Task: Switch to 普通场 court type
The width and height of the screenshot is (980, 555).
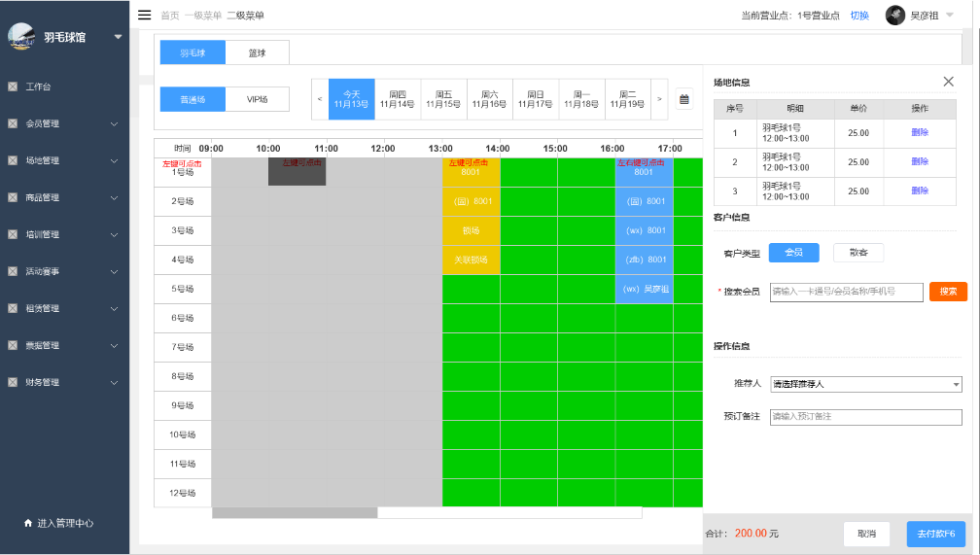Action: click(x=192, y=99)
